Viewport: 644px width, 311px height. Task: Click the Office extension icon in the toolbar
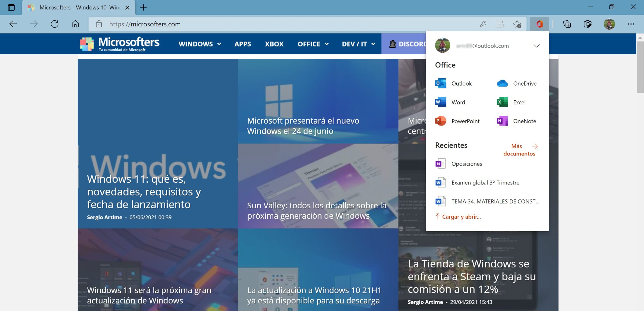[540, 24]
